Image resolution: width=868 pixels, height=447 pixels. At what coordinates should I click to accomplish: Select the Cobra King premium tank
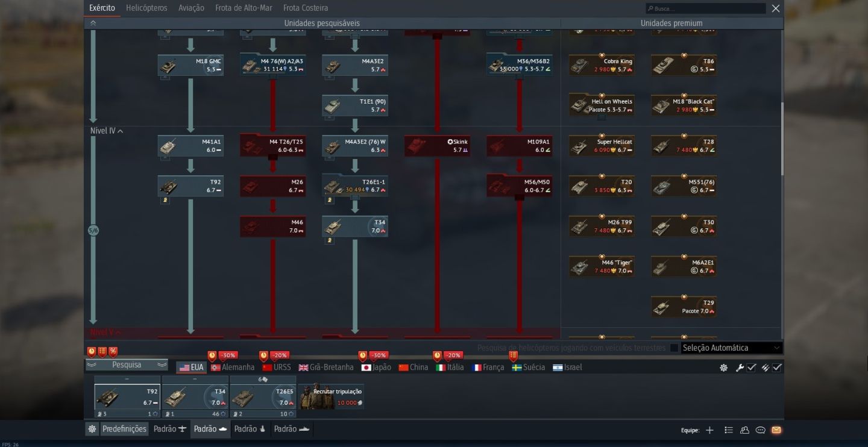point(602,65)
